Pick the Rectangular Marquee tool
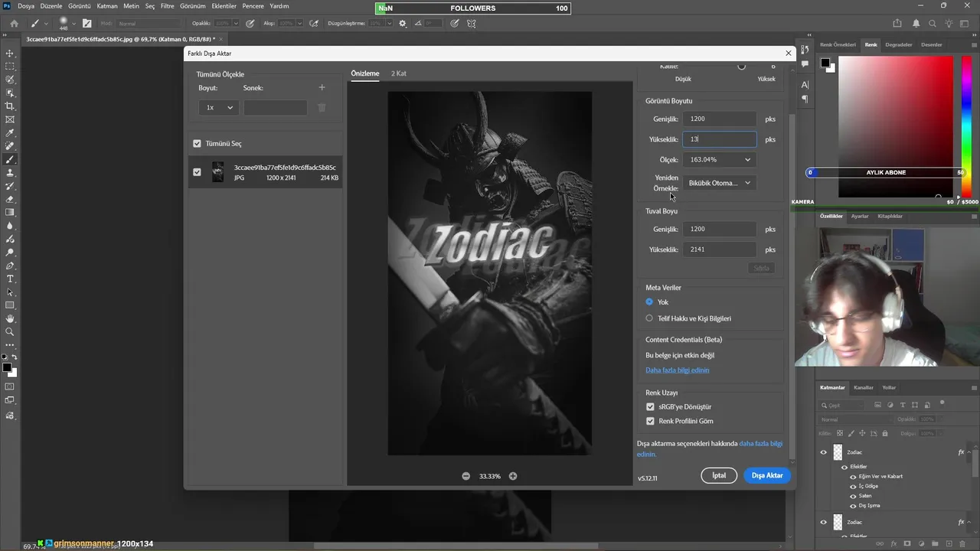Viewport: 980px width, 551px height. [10, 67]
